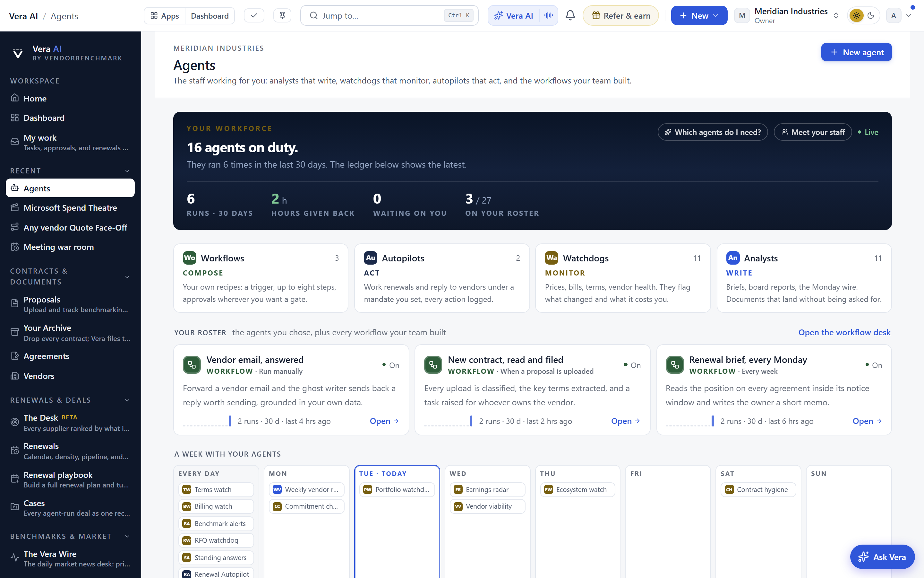Switch to dark theme moon icon
Image resolution: width=924 pixels, height=578 pixels.
point(871,16)
